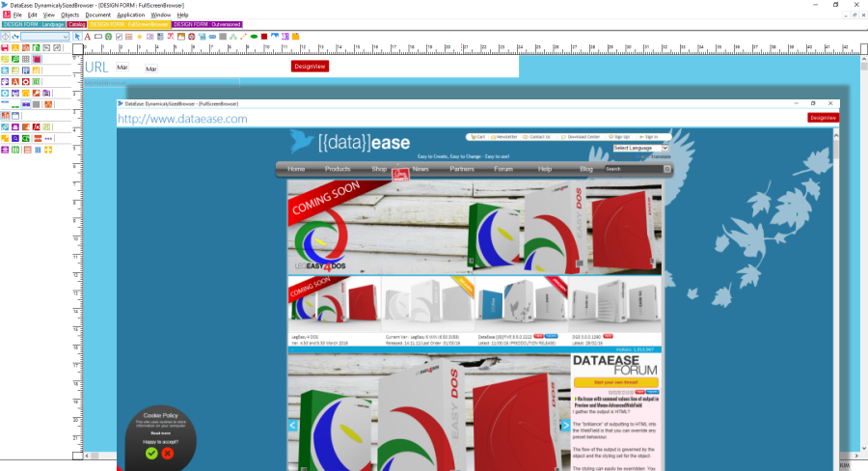Click the Products item in website navigation
The width and height of the screenshot is (868, 471).
pyautogui.click(x=338, y=169)
